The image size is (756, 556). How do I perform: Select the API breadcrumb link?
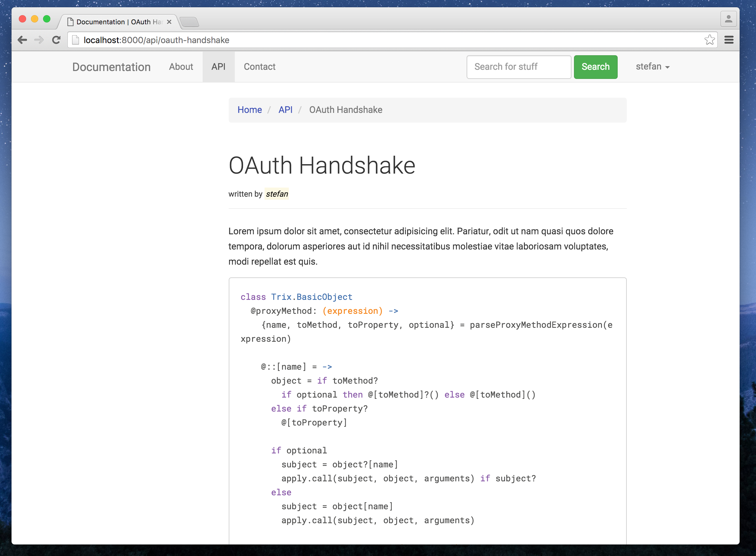(x=285, y=110)
